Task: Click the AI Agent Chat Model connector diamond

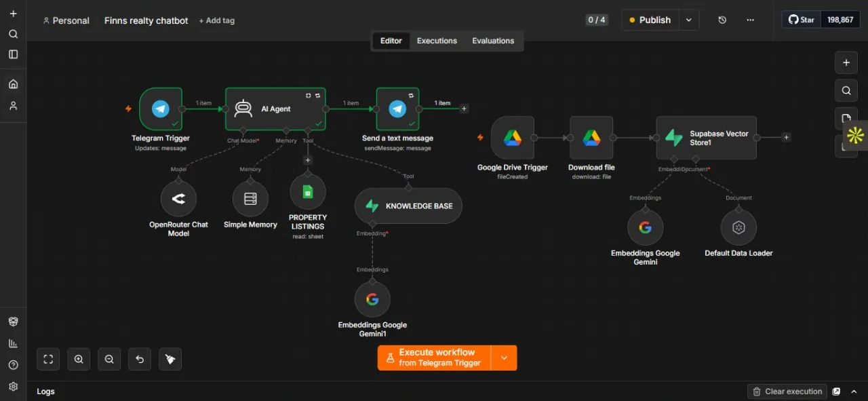Action: (x=243, y=130)
